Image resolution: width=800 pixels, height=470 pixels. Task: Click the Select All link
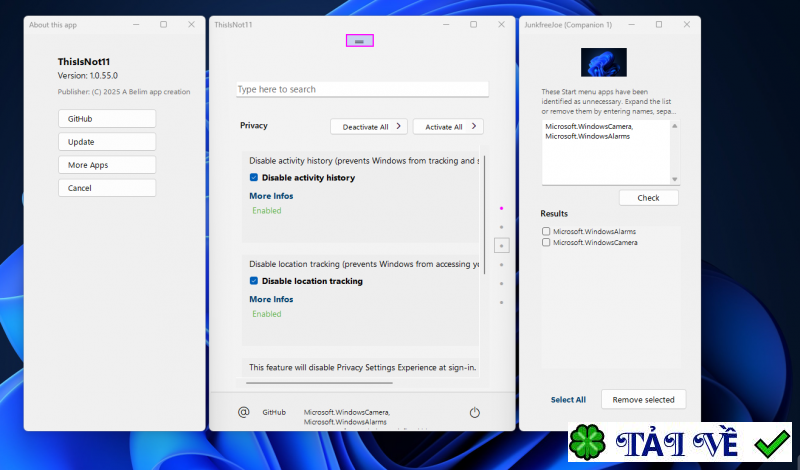568,400
